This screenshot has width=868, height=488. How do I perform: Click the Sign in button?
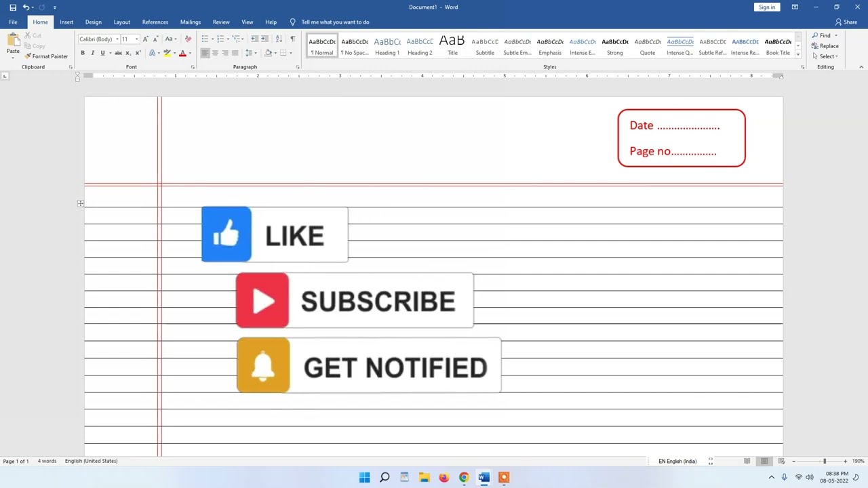767,7
